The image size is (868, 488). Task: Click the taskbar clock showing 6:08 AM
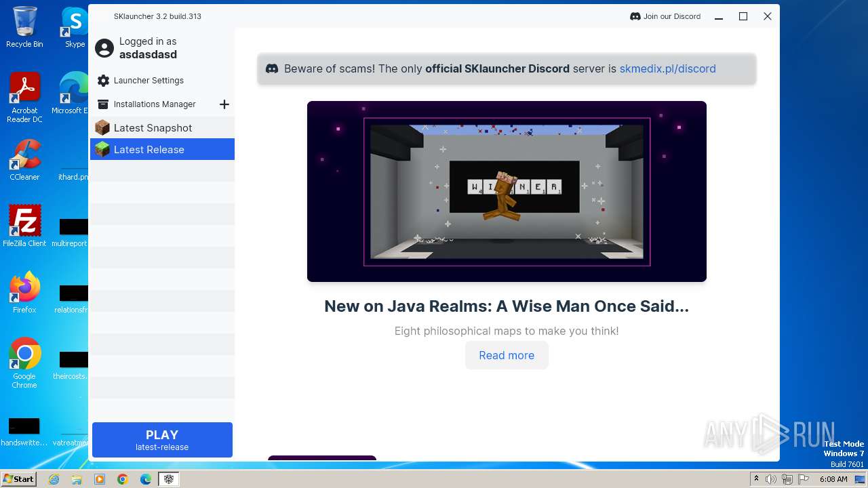tap(833, 479)
